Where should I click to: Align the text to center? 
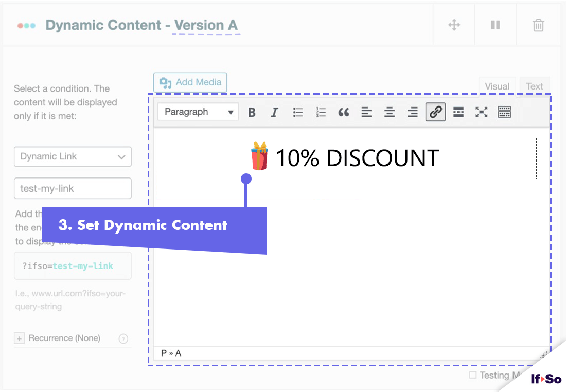pos(389,112)
